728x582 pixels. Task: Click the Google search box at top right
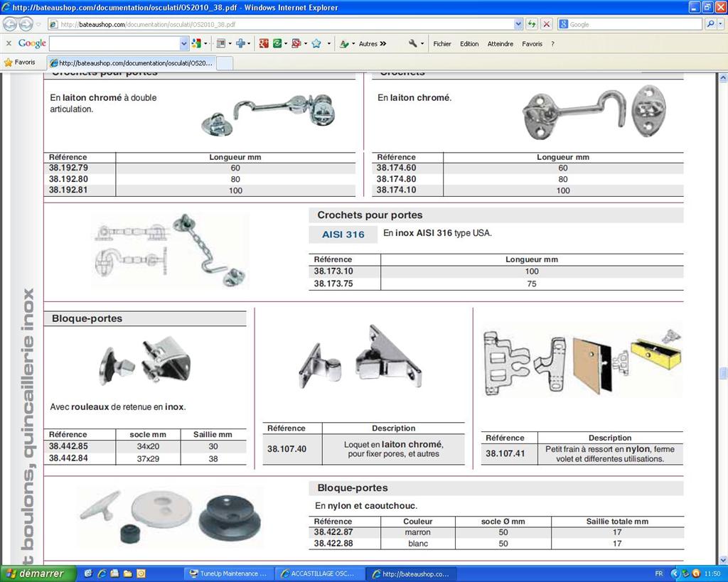631,24
